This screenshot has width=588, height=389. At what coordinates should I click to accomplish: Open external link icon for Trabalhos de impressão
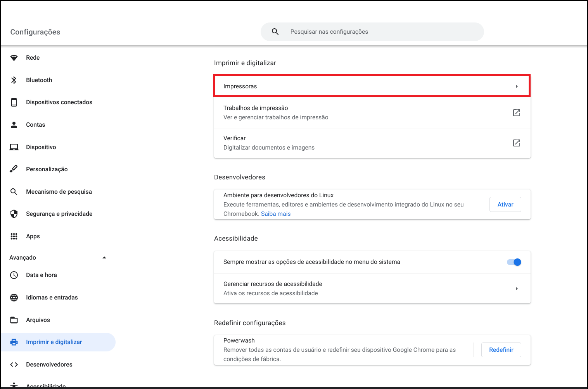516,113
